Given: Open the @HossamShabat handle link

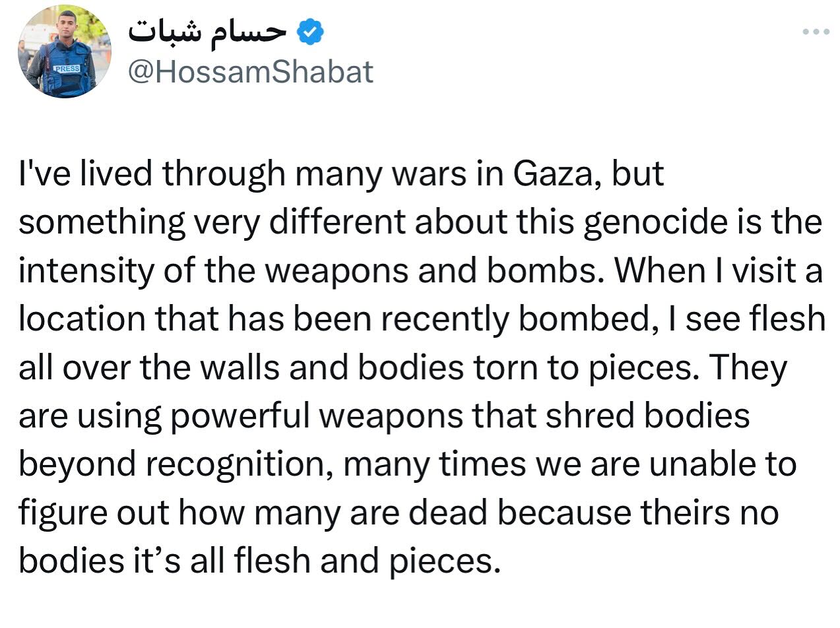Looking at the screenshot, I should click(x=250, y=71).
